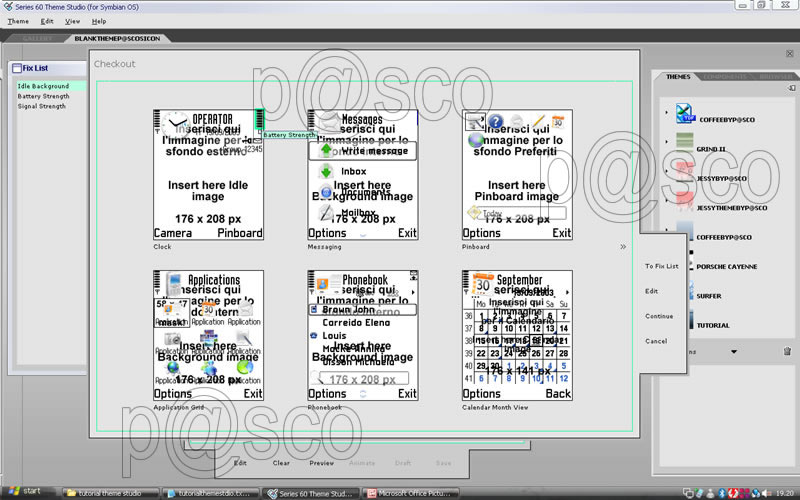Click the Continue button
This screenshot has height=500, width=800.
pos(659,316)
